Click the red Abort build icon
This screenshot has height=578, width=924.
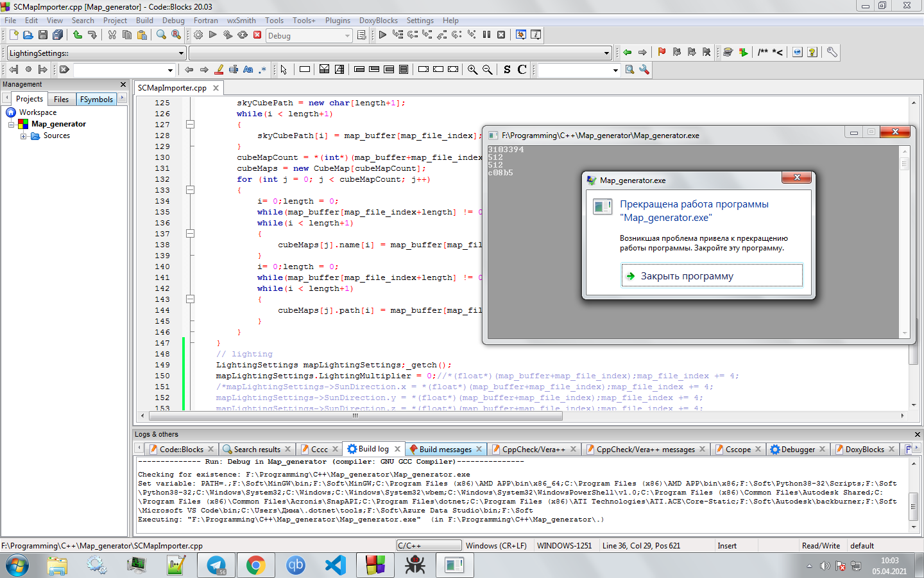[257, 35]
